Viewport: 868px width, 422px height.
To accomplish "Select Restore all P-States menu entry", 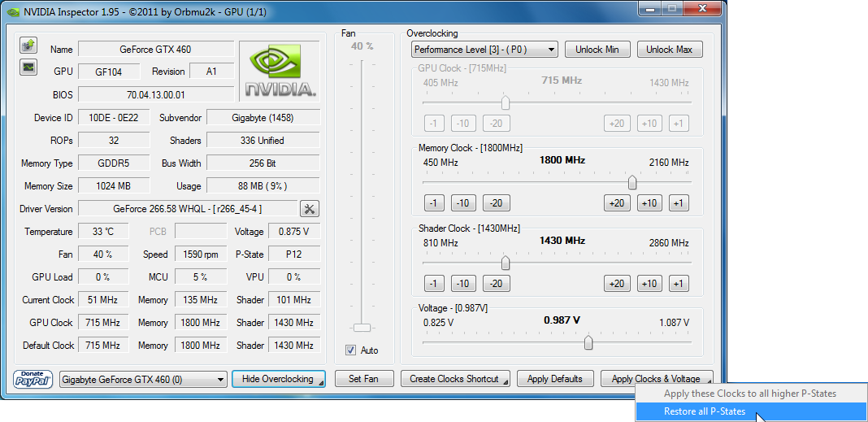I will point(705,411).
